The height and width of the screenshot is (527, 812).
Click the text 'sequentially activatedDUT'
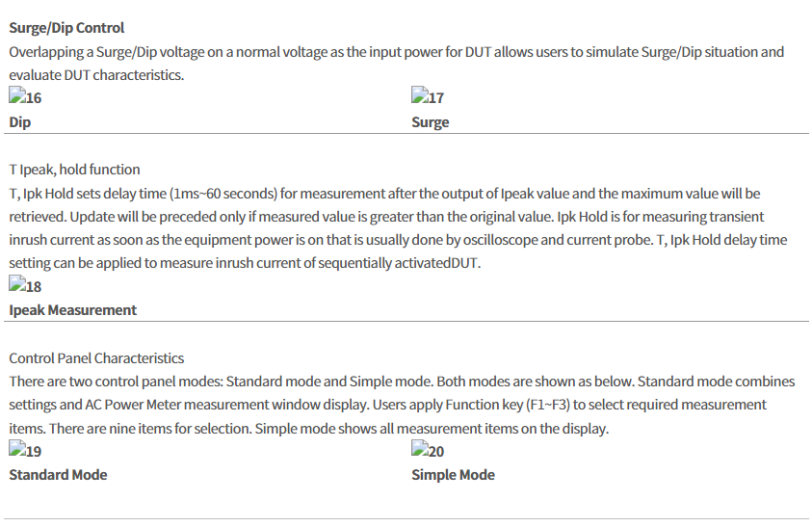point(400,263)
